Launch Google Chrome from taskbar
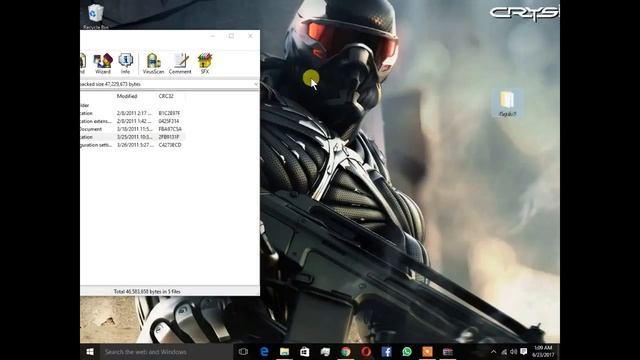Viewport: 640px width, 360px height. 346,352
